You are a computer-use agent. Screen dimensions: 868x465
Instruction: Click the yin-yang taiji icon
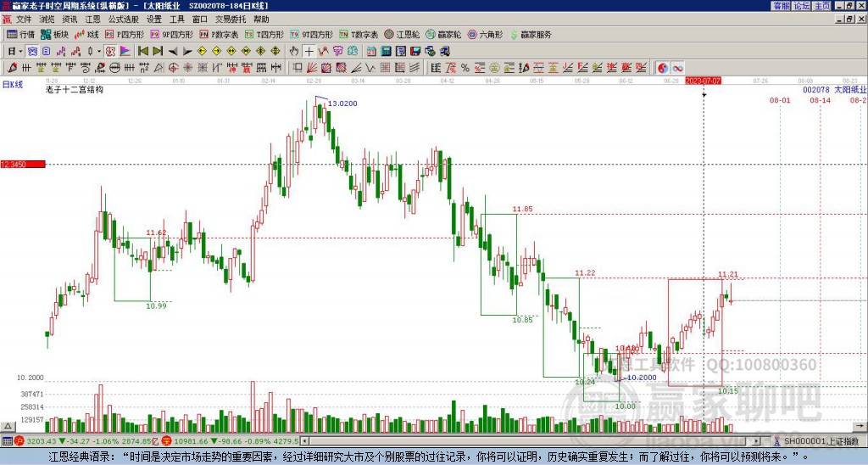coord(662,68)
